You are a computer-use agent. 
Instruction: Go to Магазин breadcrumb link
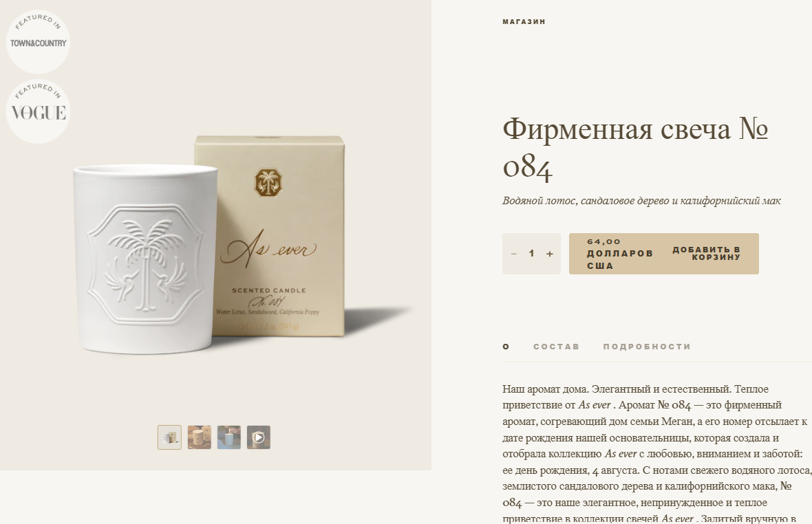[x=524, y=22]
